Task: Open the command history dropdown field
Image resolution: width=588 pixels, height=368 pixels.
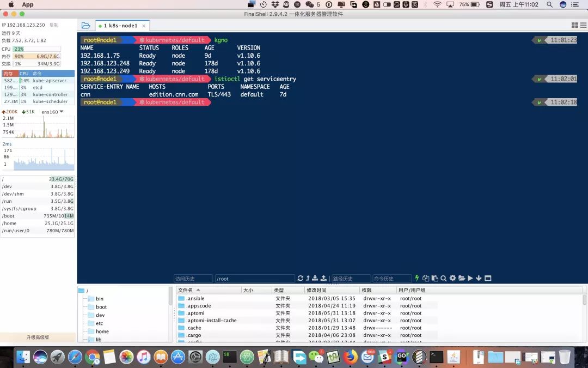Action: point(392,279)
